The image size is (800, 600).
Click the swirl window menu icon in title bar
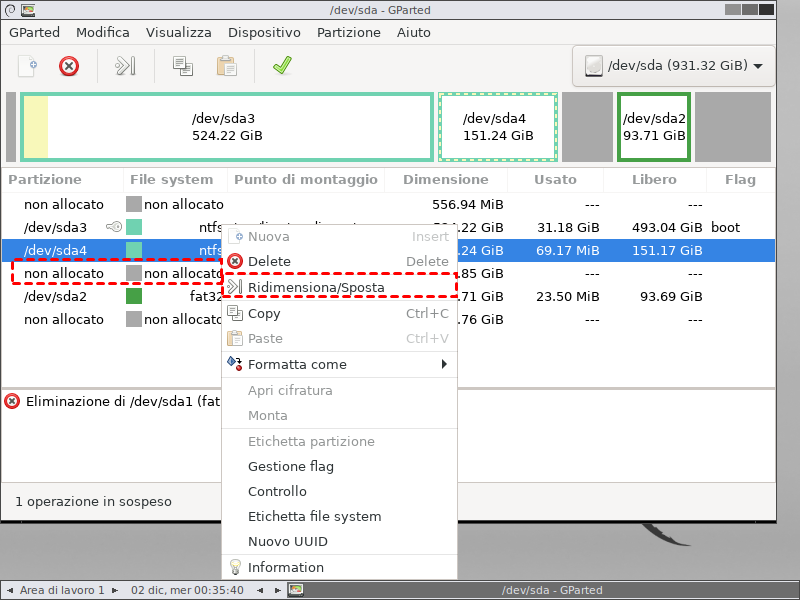tap(10, 10)
